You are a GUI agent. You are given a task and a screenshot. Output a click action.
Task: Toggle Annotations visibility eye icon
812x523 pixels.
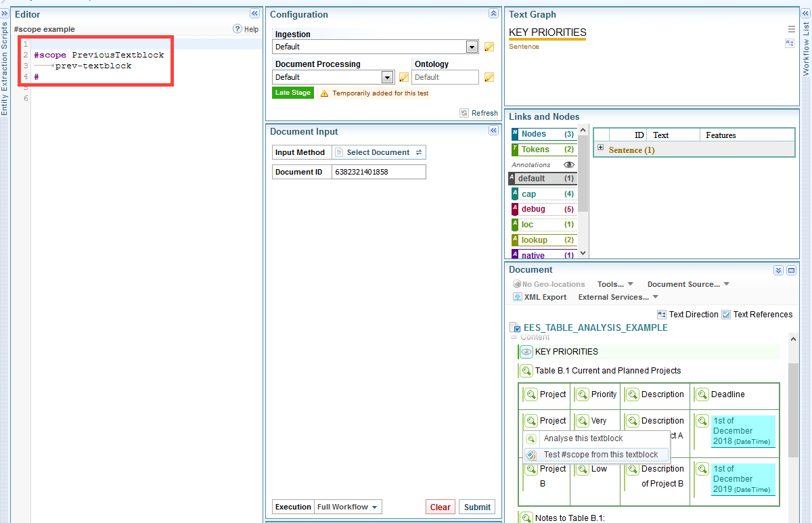(568, 164)
